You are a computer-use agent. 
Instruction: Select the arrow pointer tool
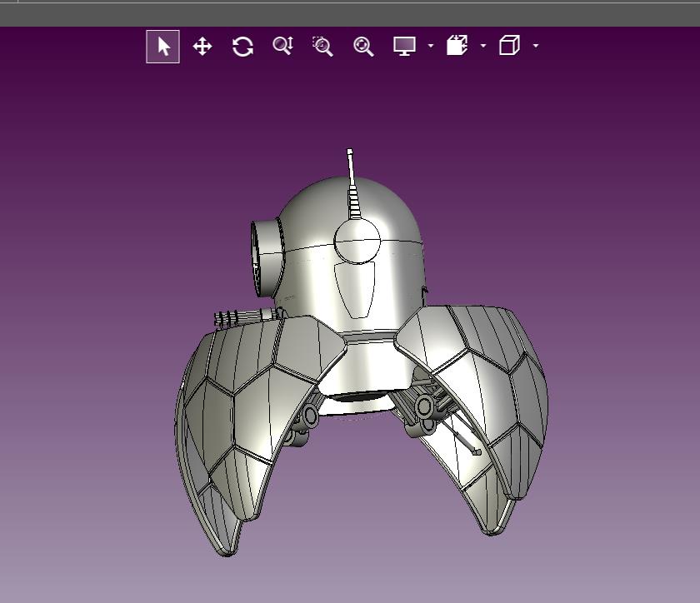[x=163, y=47]
